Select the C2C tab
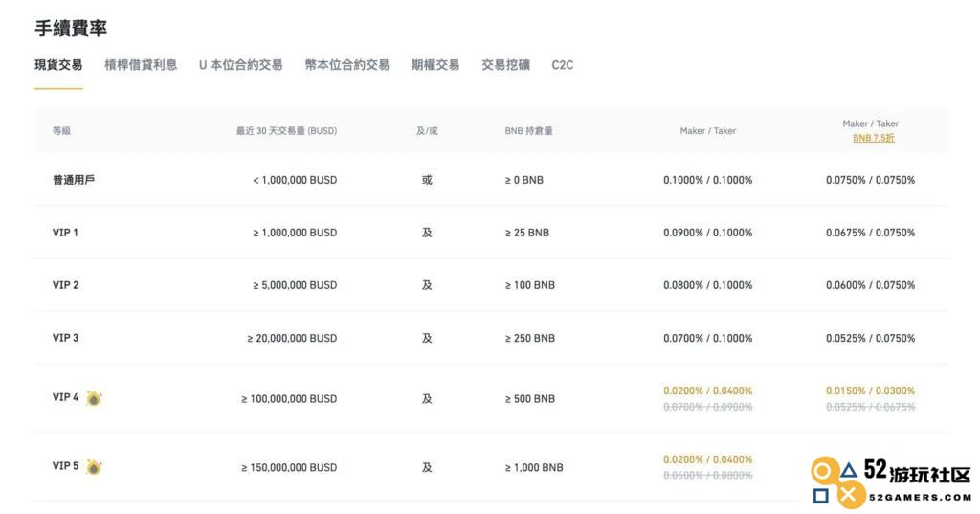The width and height of the screenshot is (980, 514). [563, 65]
